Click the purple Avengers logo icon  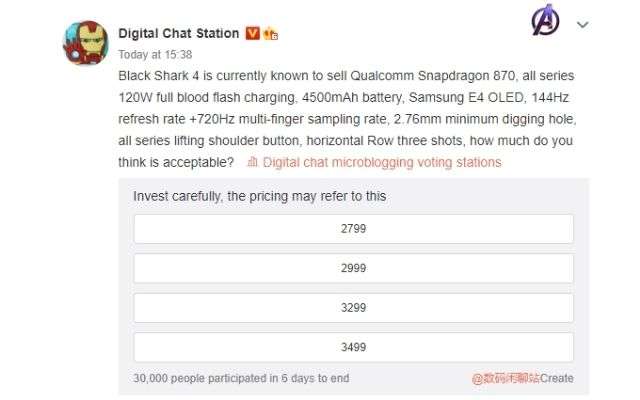[546, 23]
